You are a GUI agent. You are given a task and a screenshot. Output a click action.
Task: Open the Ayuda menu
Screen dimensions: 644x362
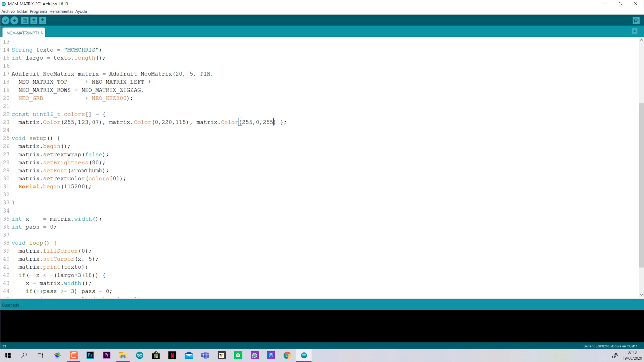(x=81, y=11)
